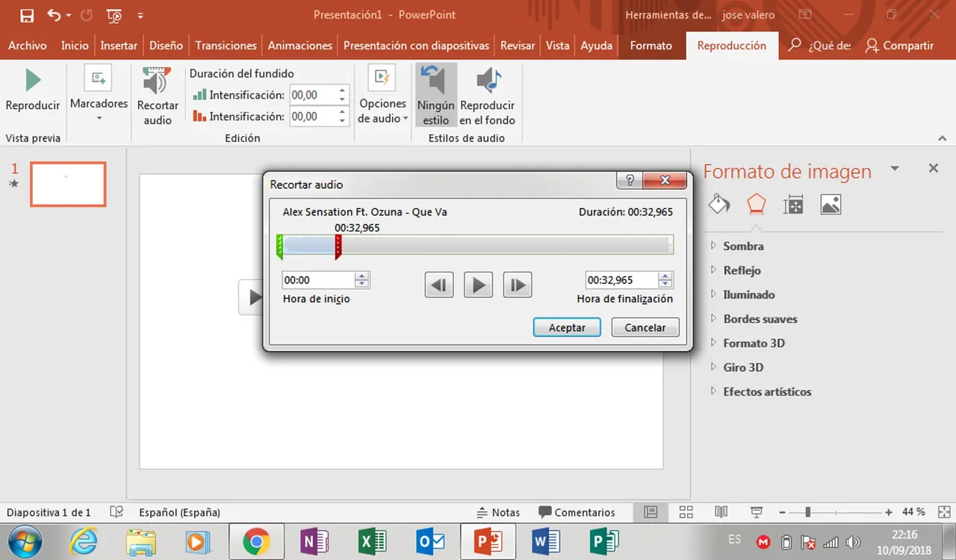Save the presentation with the floppy icon
Viewport: 956px width, 560px height.
click(x=26, y=15)
